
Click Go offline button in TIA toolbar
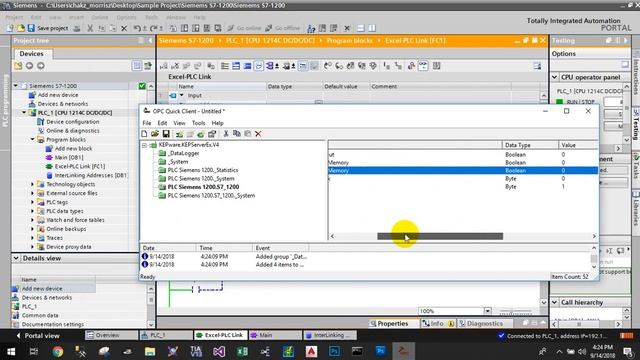point(282,28)
